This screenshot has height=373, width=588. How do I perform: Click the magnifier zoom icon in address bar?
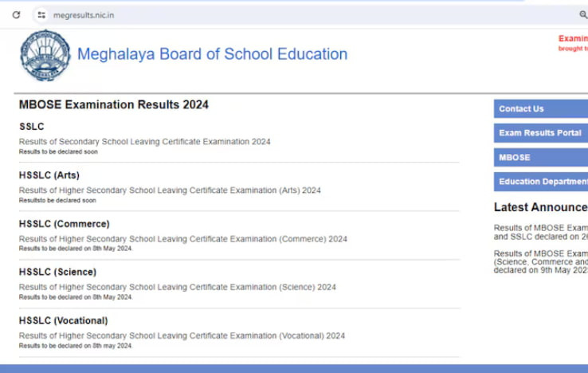point(583,15)
